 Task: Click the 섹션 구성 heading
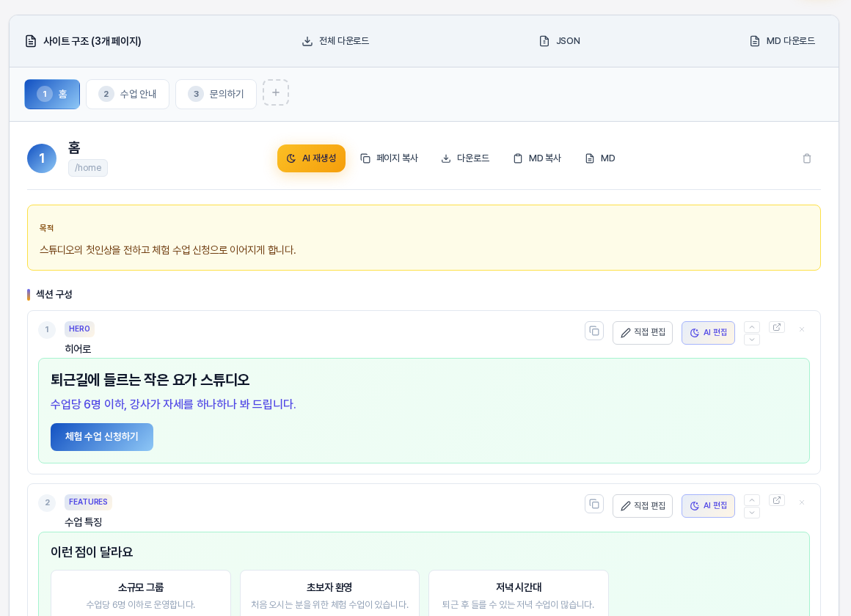54,295
